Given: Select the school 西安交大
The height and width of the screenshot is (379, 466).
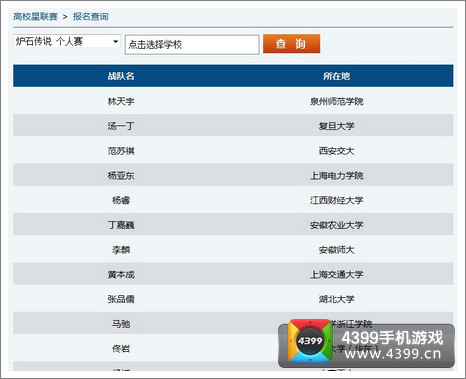Looking at the screenshot, I should (337, 151).
